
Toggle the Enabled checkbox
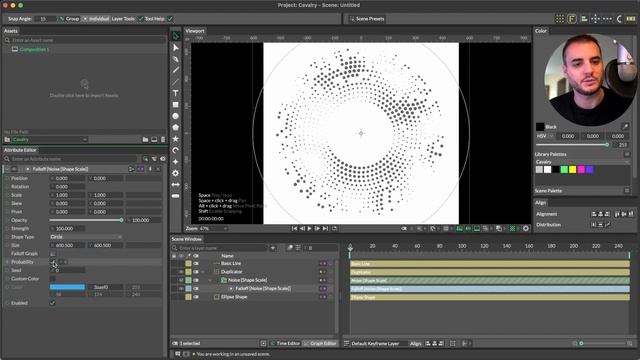[52, 303]
